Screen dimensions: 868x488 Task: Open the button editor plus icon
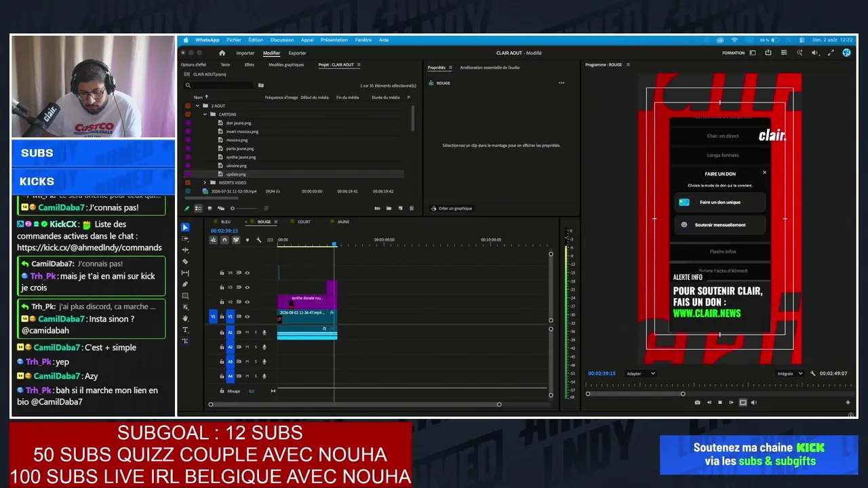848,403
